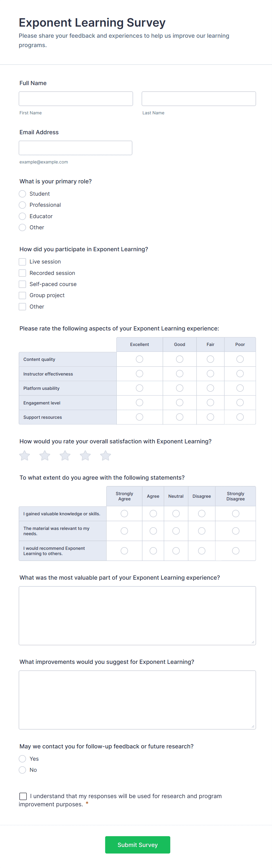Focus the Email Address field
Image resolution: width=272 pixels, height=868 pixels.
(x=75, y=148)
